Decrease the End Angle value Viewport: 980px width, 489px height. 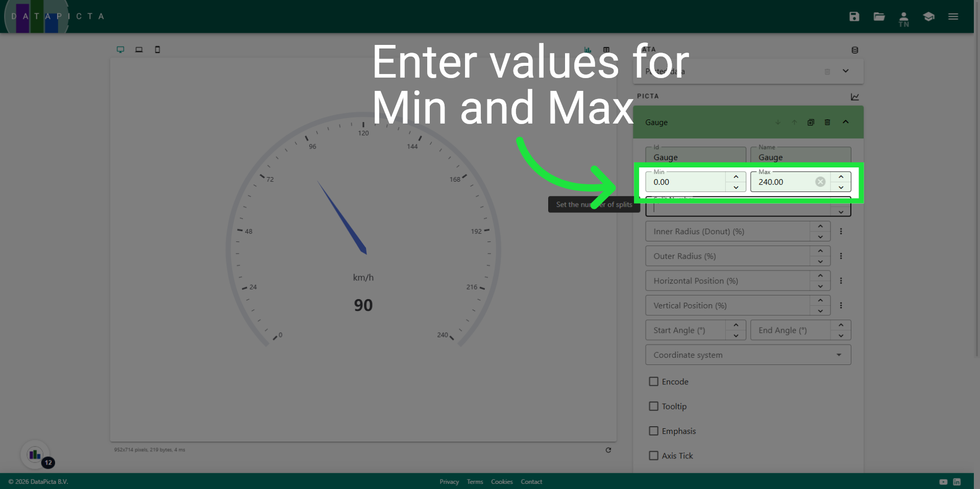841,335
